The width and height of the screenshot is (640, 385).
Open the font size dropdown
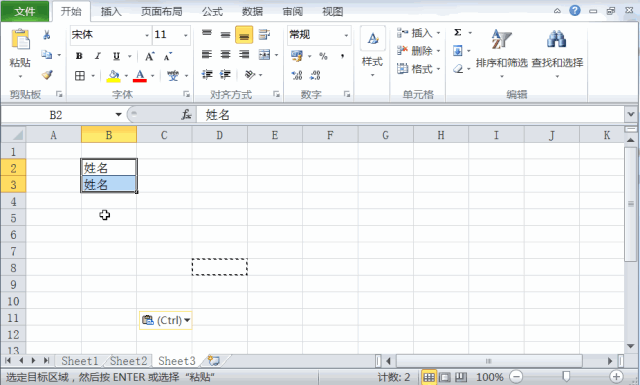185,35
